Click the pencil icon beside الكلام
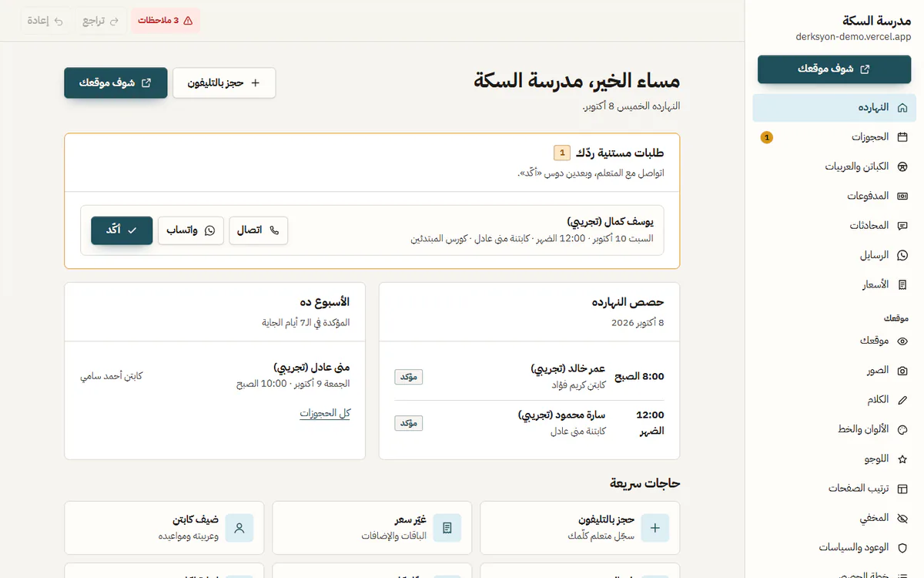924x578 pixels. tap(903, 400)
